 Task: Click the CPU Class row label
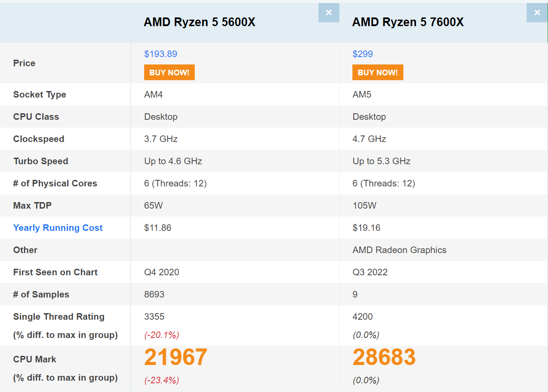click(36, 117)
